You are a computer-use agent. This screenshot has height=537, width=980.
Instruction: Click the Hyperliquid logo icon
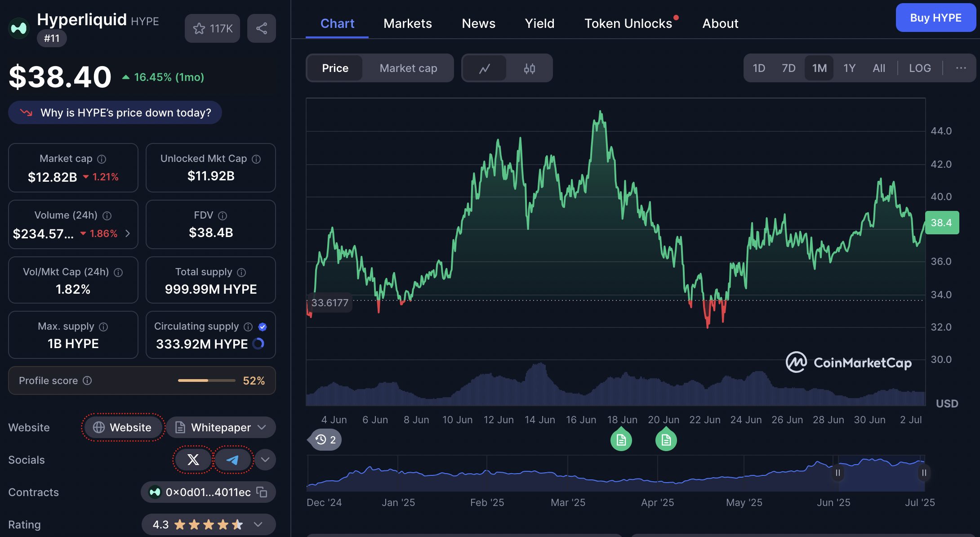[19, 28]
